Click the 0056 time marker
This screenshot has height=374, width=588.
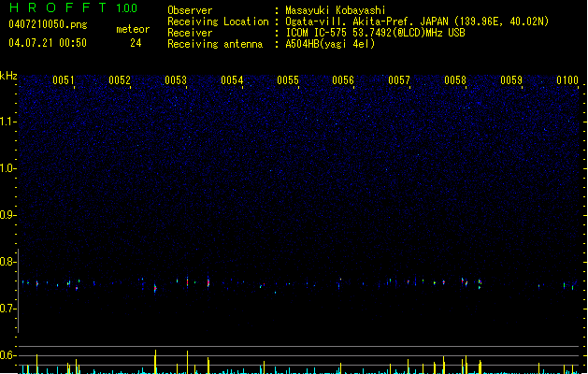[x=343, y=80]
